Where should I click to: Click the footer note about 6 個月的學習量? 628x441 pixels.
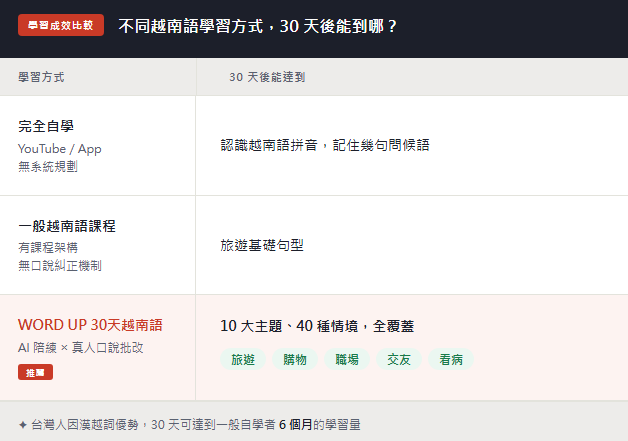pyautogui.click(x=189, y=425)
